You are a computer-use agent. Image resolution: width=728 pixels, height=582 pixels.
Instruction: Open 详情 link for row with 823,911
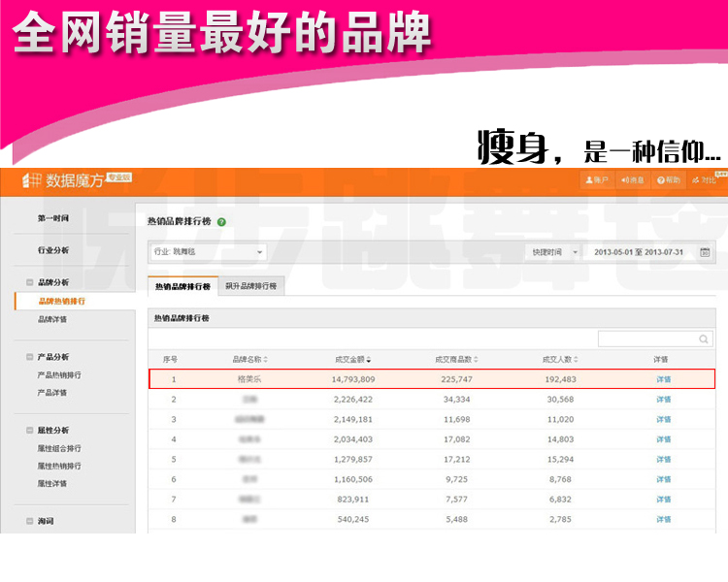(664, 500)
